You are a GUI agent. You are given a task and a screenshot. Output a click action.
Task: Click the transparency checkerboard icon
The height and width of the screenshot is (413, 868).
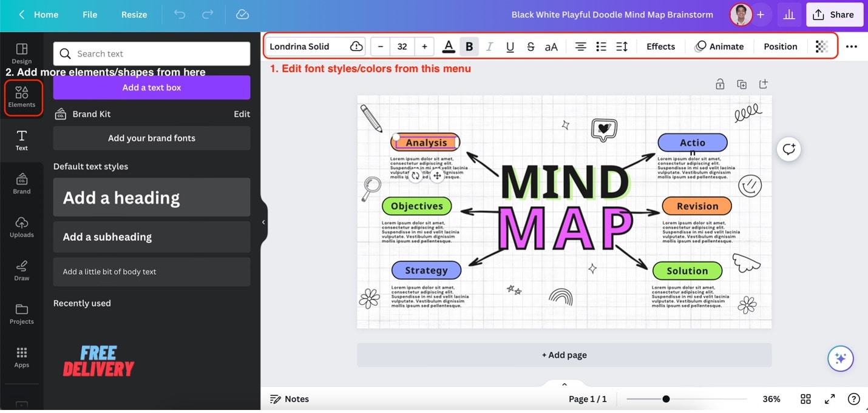tap(821, 47)
